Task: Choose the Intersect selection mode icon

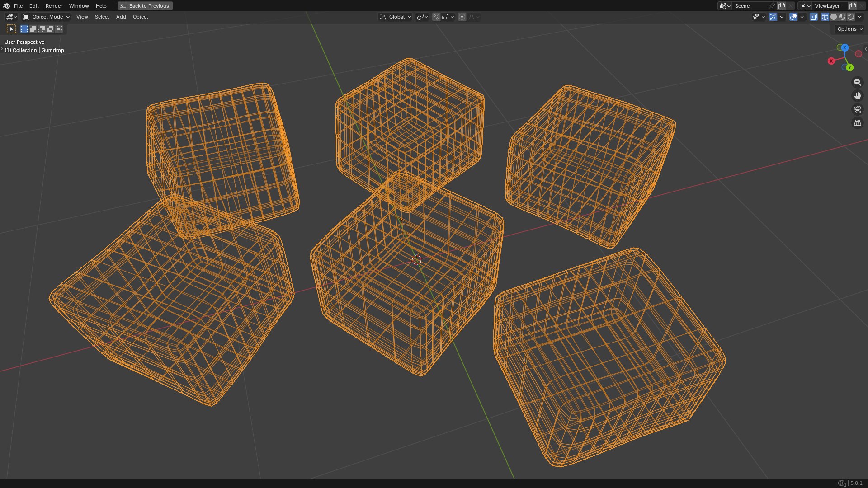Action: coord(59,29)
